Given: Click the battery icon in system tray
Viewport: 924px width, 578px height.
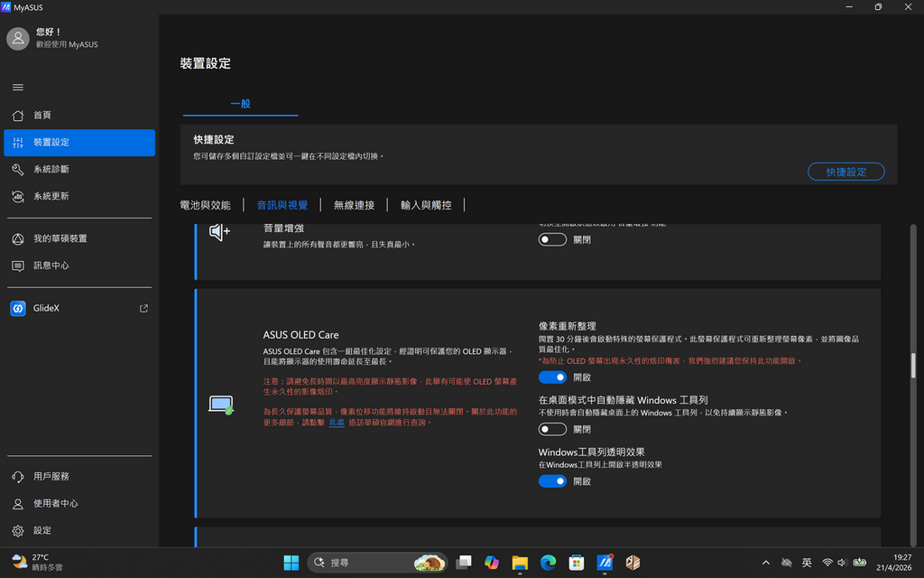Looking at the screenshot, I should pos(860,563).
